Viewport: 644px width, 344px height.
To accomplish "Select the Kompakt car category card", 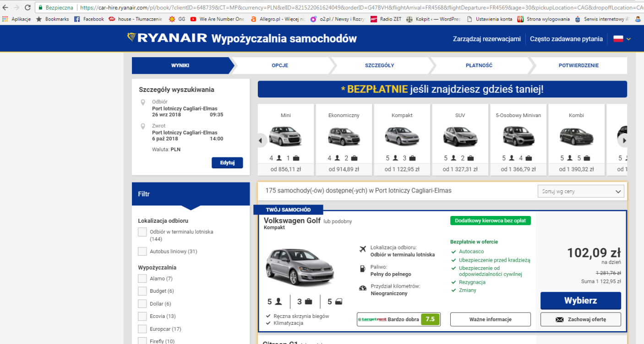I will point(402,140).
